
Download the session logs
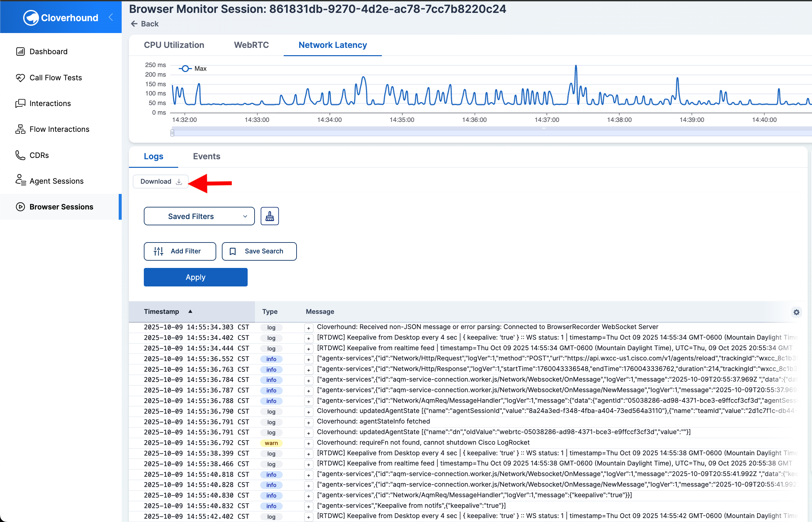tap(161, 181)
